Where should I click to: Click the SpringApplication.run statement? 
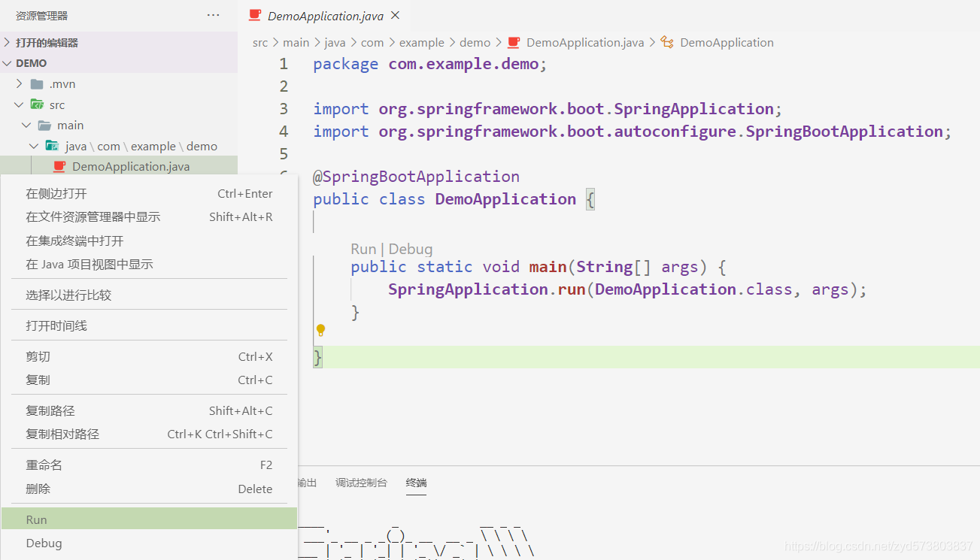click(x=627, y=289)
